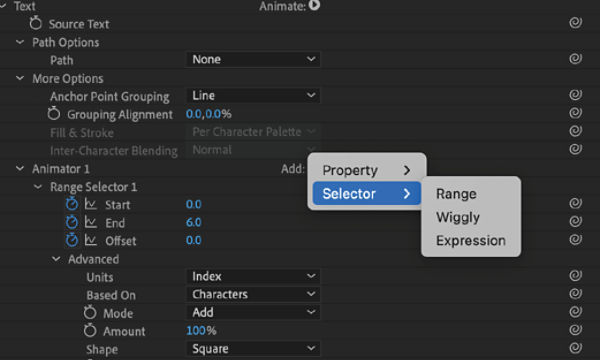Viewport: 600px width, 360px height.
Task: Click the Mode stopwatch icon
Action: tap(90, 312)
